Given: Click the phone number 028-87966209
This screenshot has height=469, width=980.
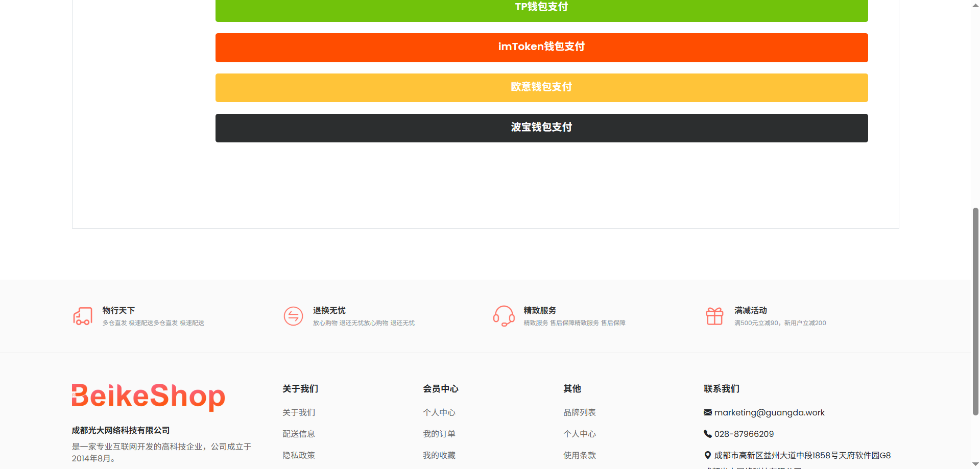Looking at the screenshot, I should pyautogui.click(x=744, y=434).
